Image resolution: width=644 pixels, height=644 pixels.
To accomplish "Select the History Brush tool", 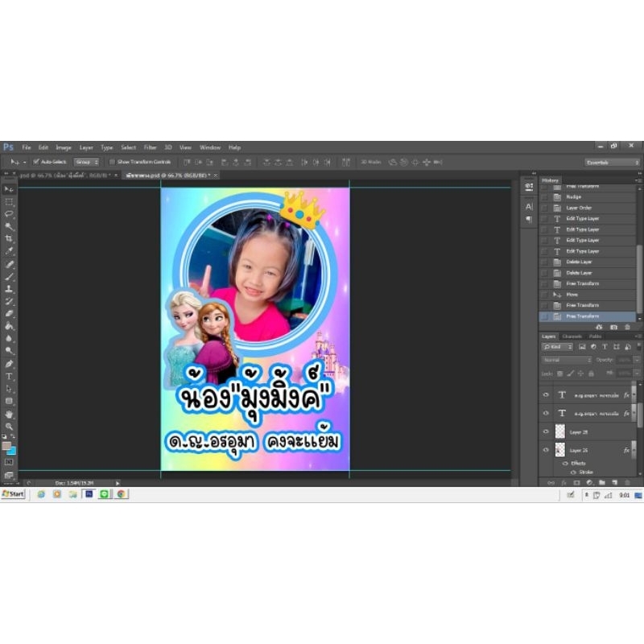I will pyautogui.click(x=9, y=301).
